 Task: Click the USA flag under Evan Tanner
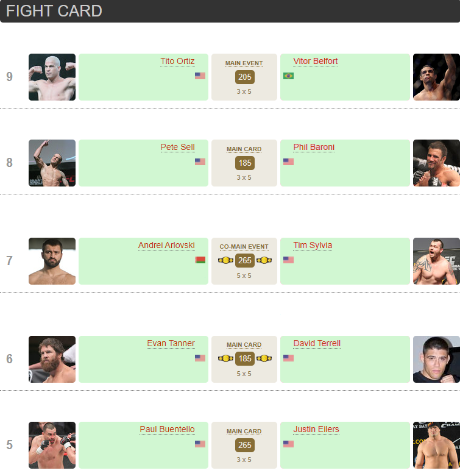[200, 358]
